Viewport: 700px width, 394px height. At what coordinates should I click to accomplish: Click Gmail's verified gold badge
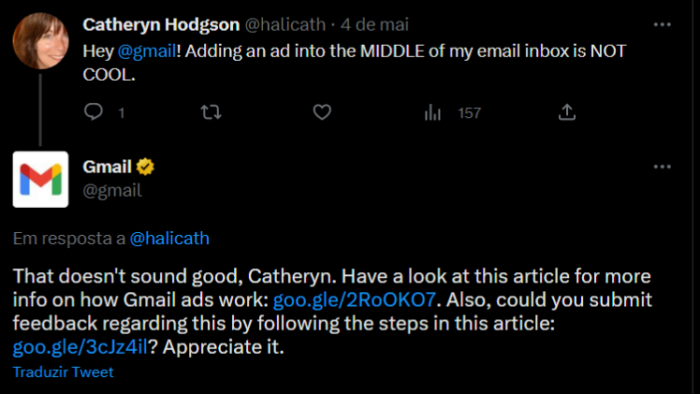[x=145, y=167]
